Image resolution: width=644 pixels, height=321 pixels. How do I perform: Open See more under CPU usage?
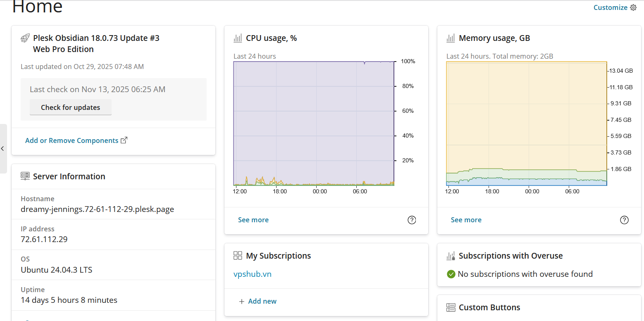pos(253,220)
